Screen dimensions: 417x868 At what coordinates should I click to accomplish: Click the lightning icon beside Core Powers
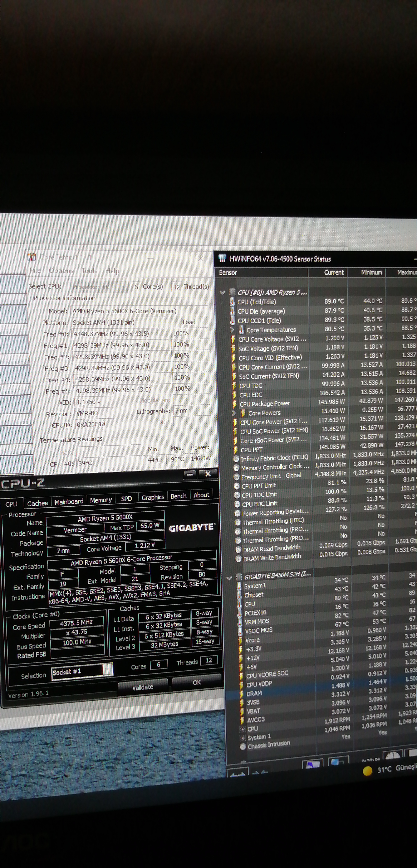(x=243, y=413)
